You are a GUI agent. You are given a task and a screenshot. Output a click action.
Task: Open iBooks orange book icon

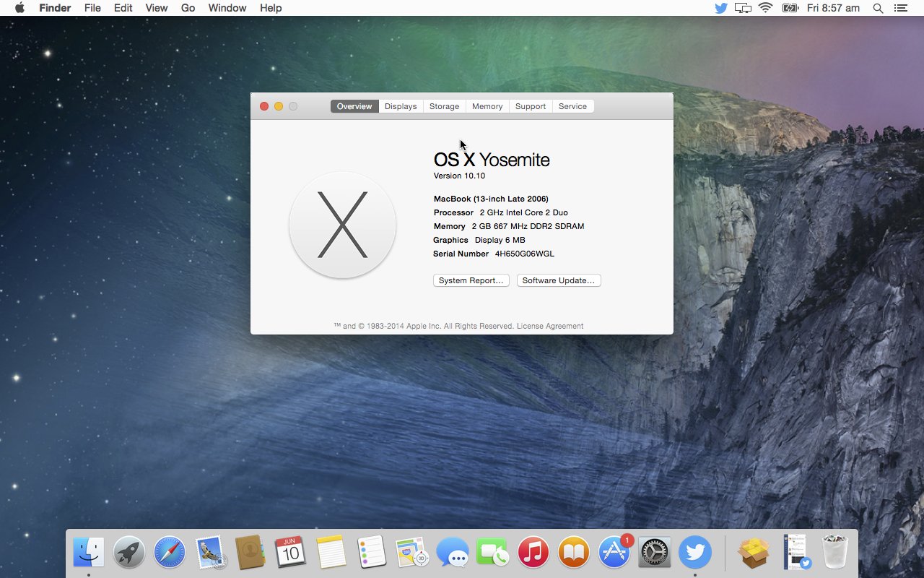pos(574,553)
